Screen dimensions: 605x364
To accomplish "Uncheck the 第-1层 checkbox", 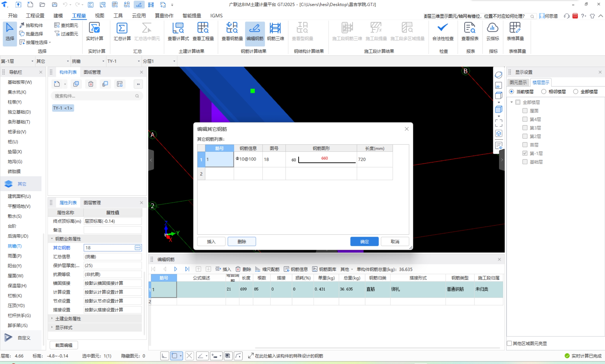I will 525,153.
